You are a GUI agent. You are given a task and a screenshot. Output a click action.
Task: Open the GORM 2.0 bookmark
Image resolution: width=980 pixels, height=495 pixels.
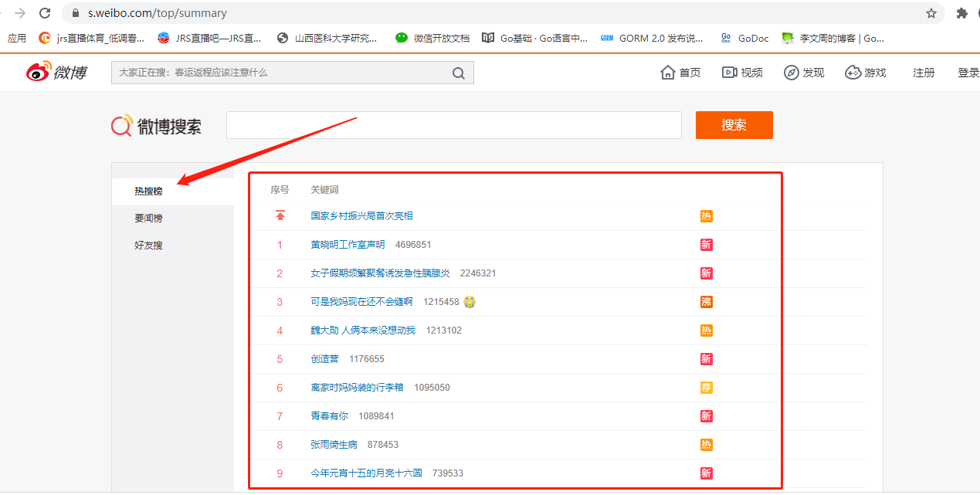click(x=653, y=38)
